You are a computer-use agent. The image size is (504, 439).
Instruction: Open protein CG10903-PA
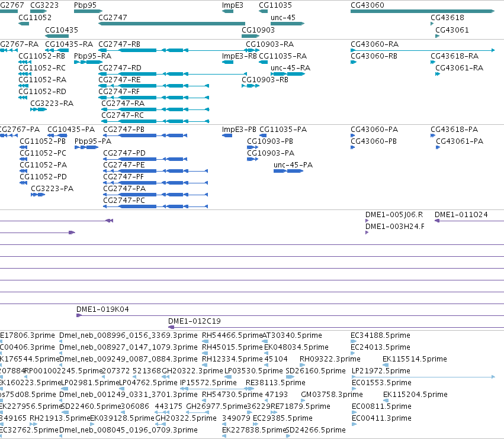(x=271, y=153)
